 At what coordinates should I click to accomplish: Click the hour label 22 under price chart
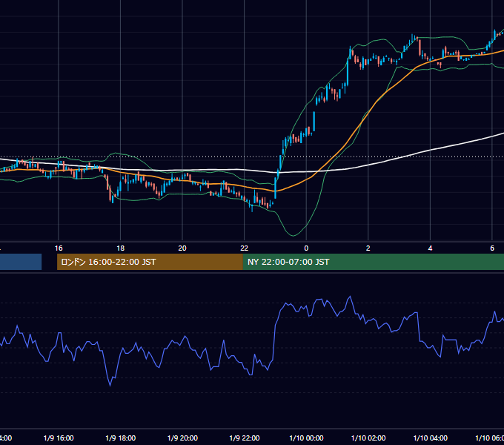click(245, 248)
